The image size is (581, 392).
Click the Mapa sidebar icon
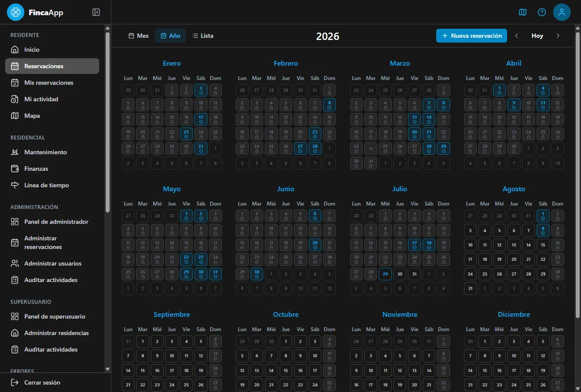(15, 116)
